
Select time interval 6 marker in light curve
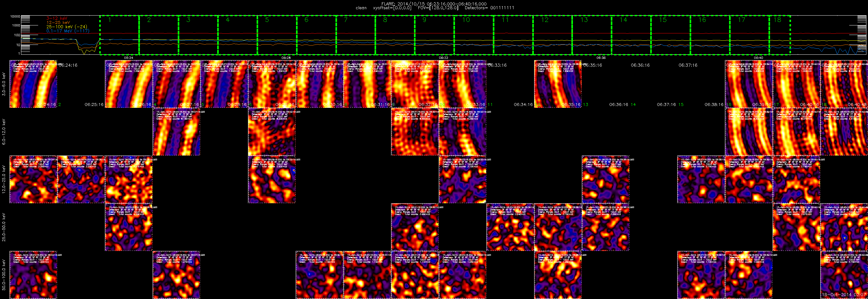[306, 20]
